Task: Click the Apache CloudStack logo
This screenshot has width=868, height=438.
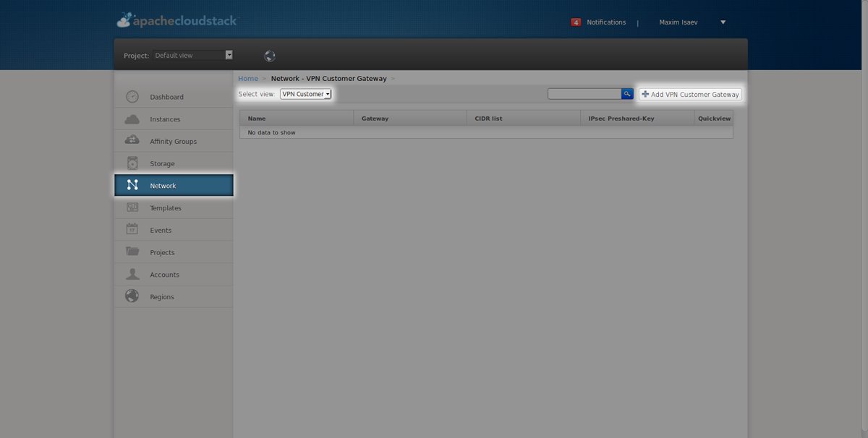Action: coord(176,21)
